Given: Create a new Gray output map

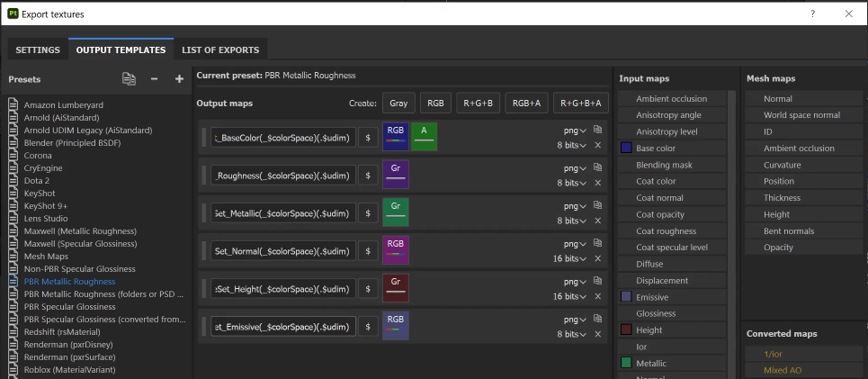Looking at the screenshot, I should pyautogui.click(x=398, y=104).
